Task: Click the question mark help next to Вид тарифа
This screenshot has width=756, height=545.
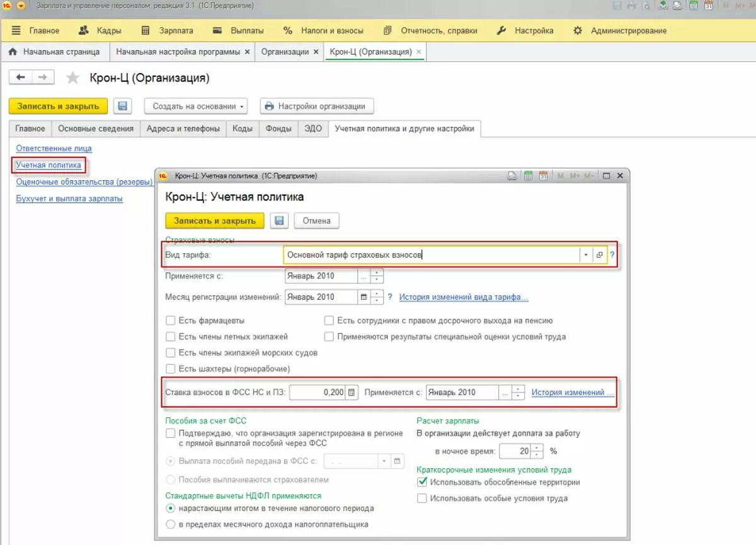Action: click(x=612, y=255)
